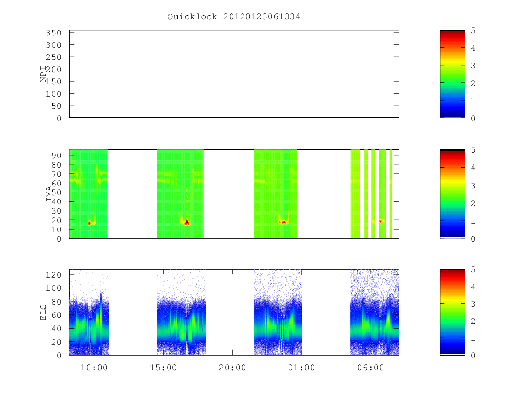Click the 10:00 time axis label
Viewport: 532px width, 399px height.
pos(94,368)
